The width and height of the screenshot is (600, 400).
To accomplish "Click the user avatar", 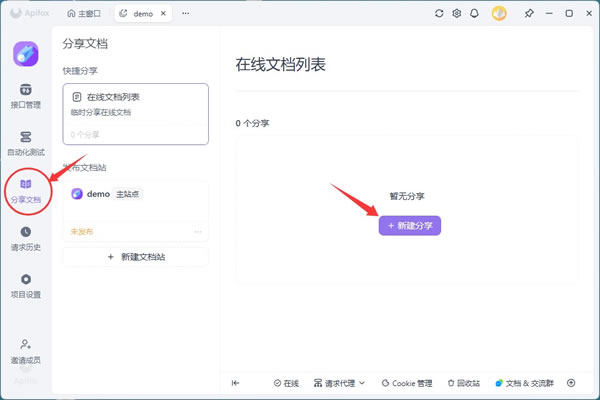I will coord(499,13).
